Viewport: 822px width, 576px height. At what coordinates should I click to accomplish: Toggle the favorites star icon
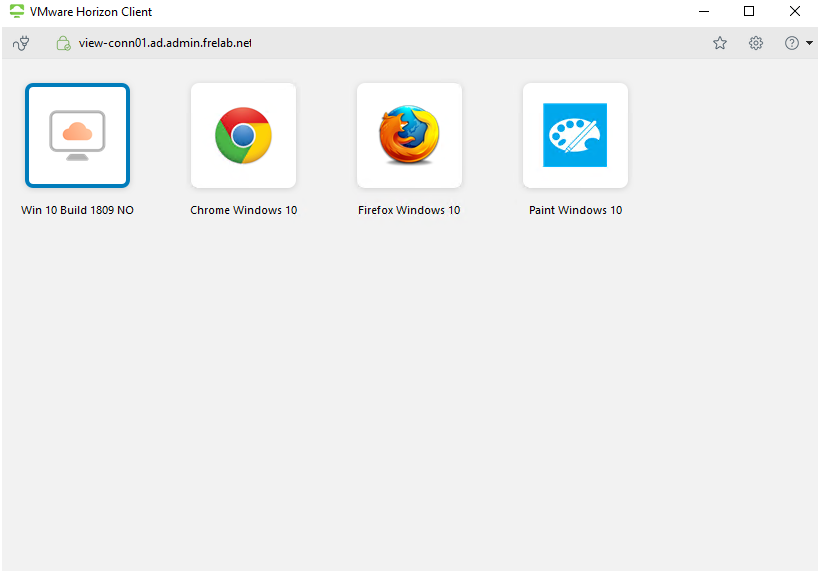[720, 43]
